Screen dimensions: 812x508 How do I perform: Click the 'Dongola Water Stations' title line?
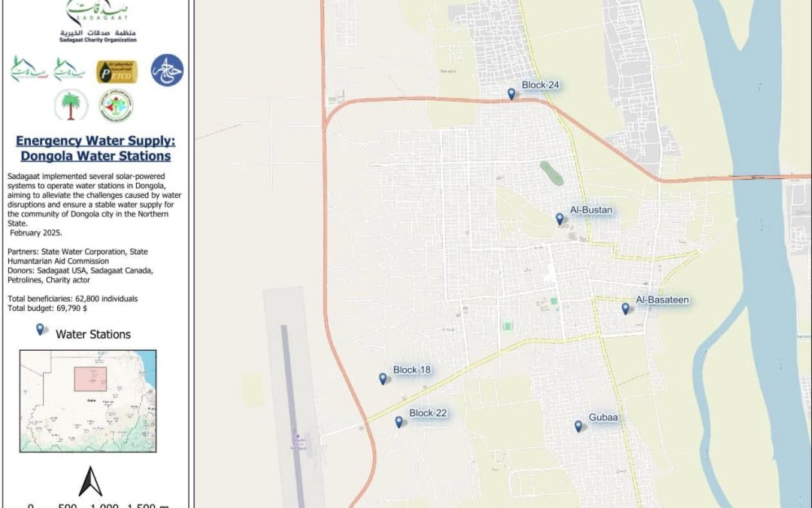(x=95, y=156)
